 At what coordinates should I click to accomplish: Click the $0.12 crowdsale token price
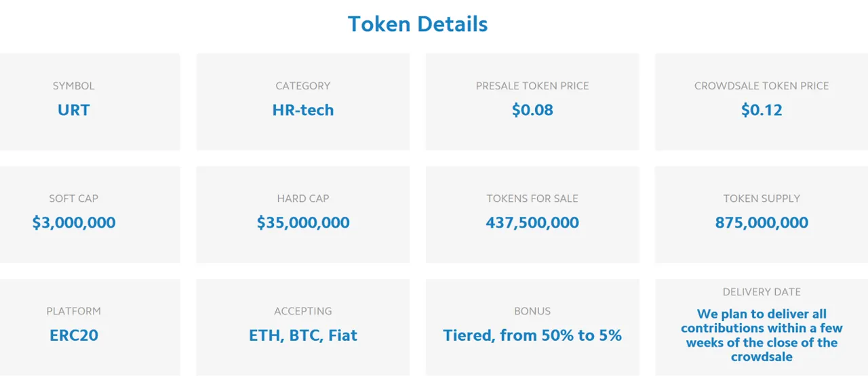click(762, 110)
